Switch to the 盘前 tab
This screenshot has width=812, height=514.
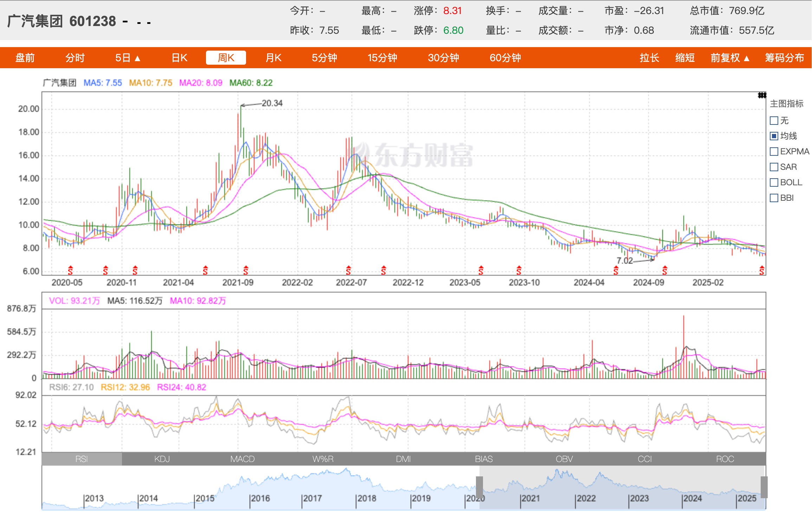[25, 58]
